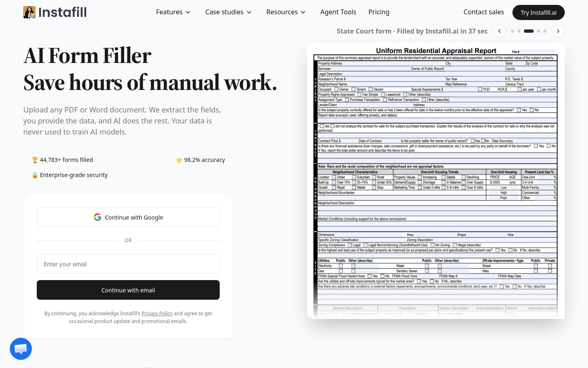Image resolution: width=588 pixels, height=368 pixels.
Task: Check the Leasehold checkbox in form
Action: point(383,94)
